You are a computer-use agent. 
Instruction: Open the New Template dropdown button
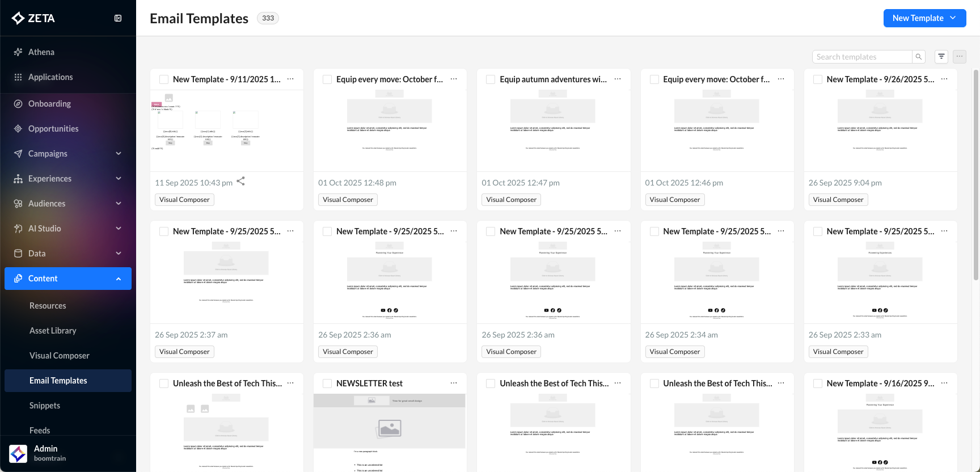tap(924, 18)
